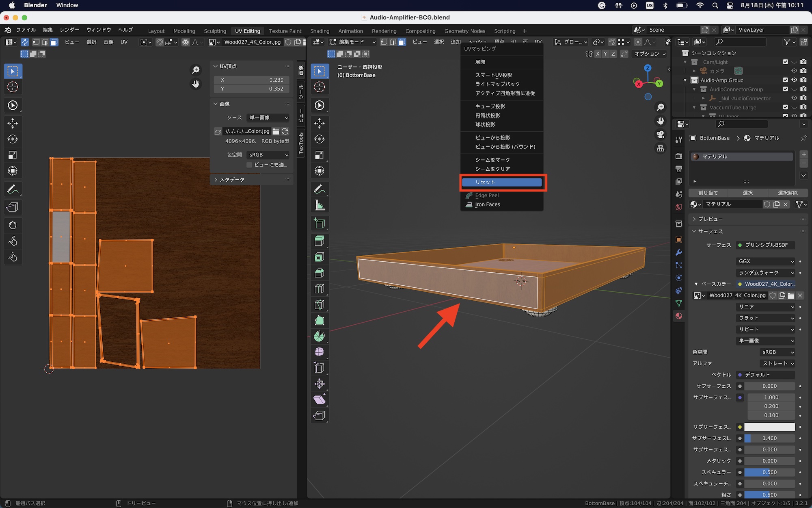Select the Loop Cut tool
This screenshot has height=508, width=812.
tap(320, 289)
